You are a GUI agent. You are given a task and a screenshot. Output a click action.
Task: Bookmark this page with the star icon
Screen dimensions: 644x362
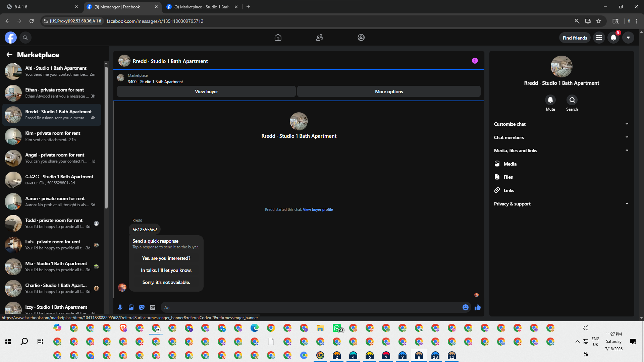point(599,21)
